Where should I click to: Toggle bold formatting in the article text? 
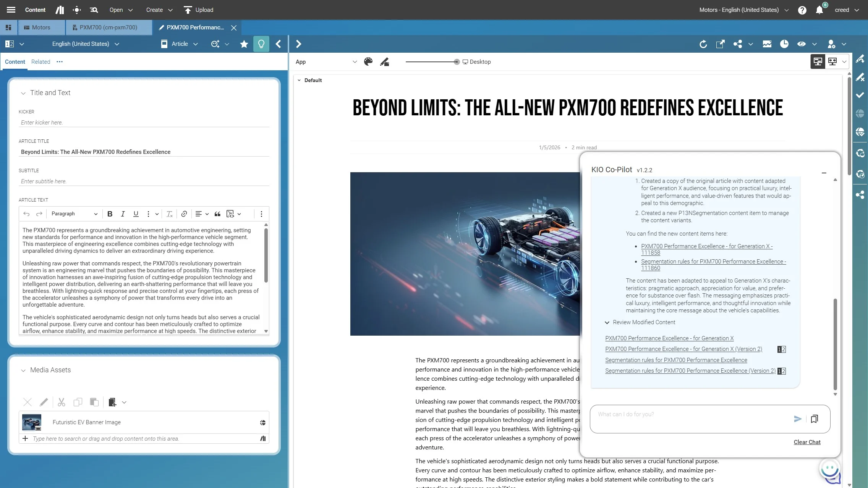tap(110, 214)
